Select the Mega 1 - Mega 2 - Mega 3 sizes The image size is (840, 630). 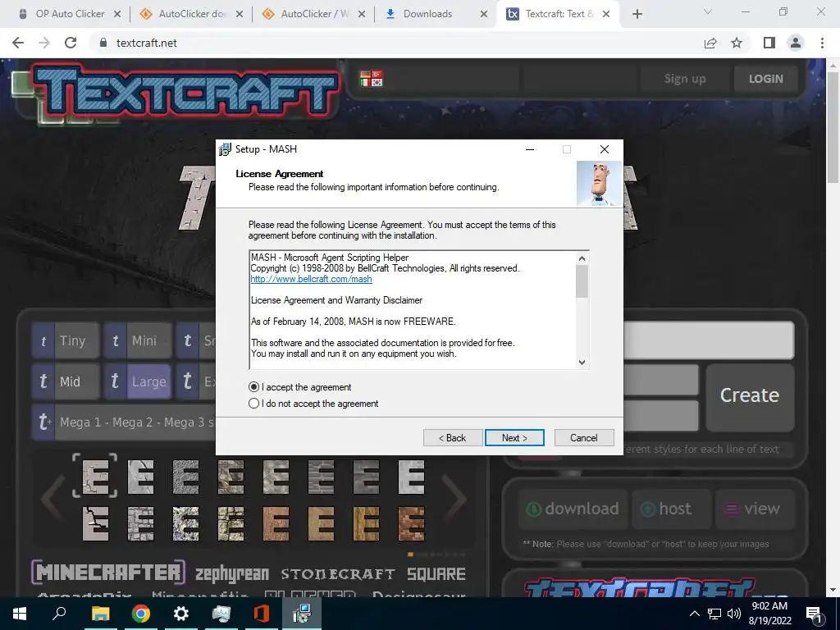coord(124,422)
